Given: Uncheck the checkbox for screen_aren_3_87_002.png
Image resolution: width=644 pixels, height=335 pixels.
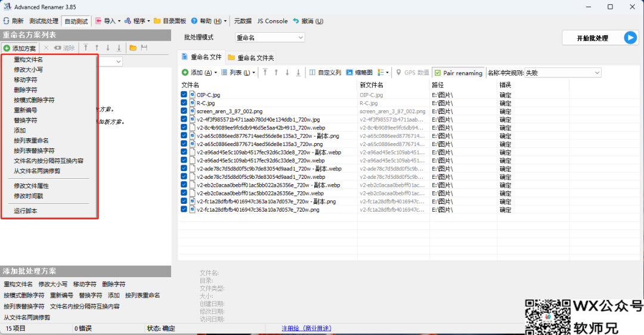Looking at the screenshot, I should (184, 111).
